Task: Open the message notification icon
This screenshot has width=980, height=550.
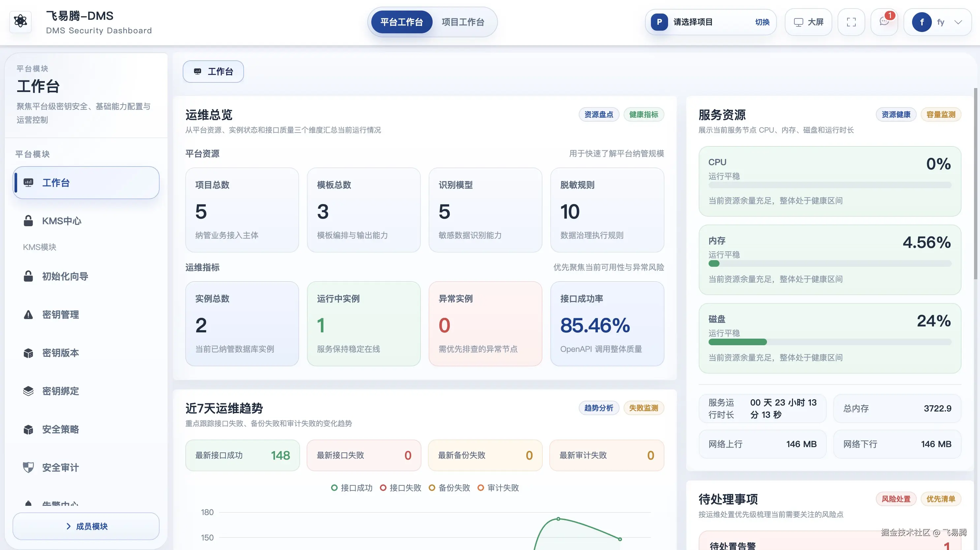Action: click(x=884, y=22)
